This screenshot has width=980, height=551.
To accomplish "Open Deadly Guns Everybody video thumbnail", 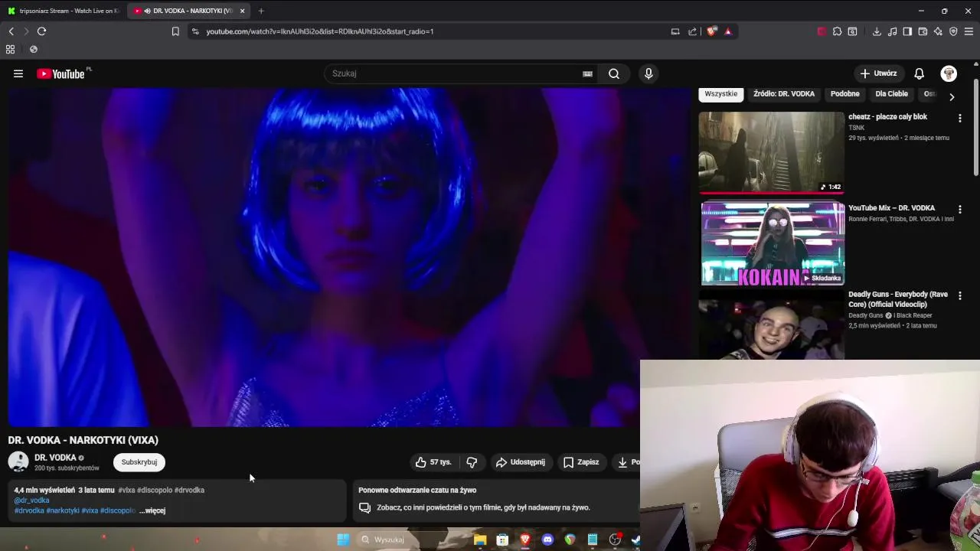I will click(x=771, y=324).
